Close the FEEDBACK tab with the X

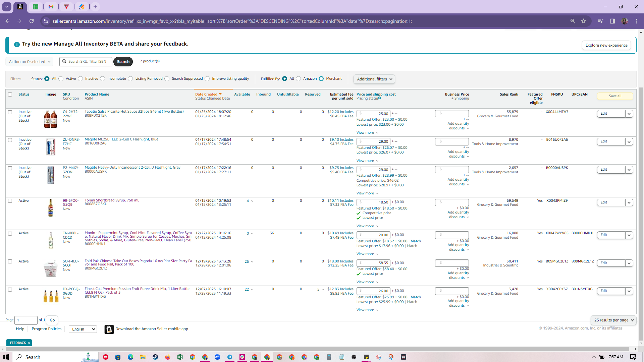(x=29, y=343)
